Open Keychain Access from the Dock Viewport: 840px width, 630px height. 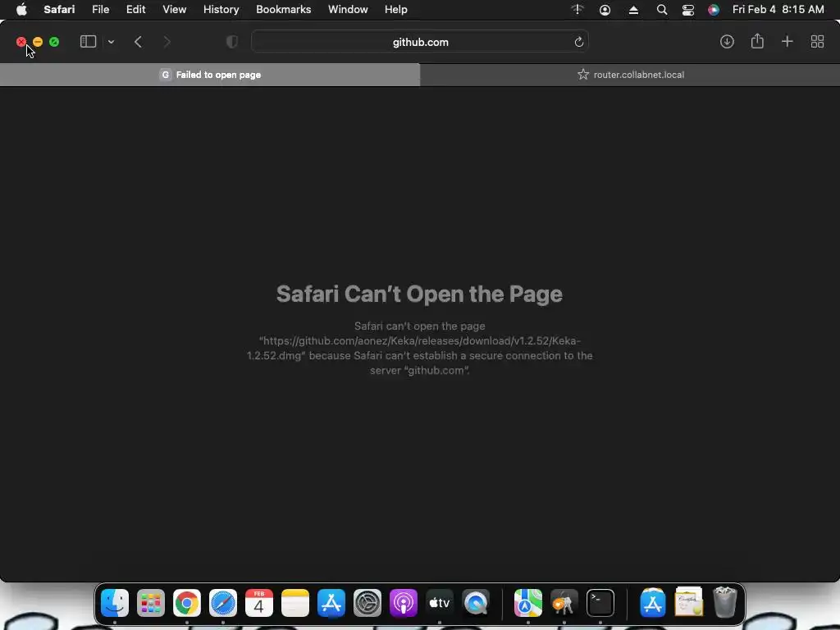pyautogui.click(x=564, y=603)
